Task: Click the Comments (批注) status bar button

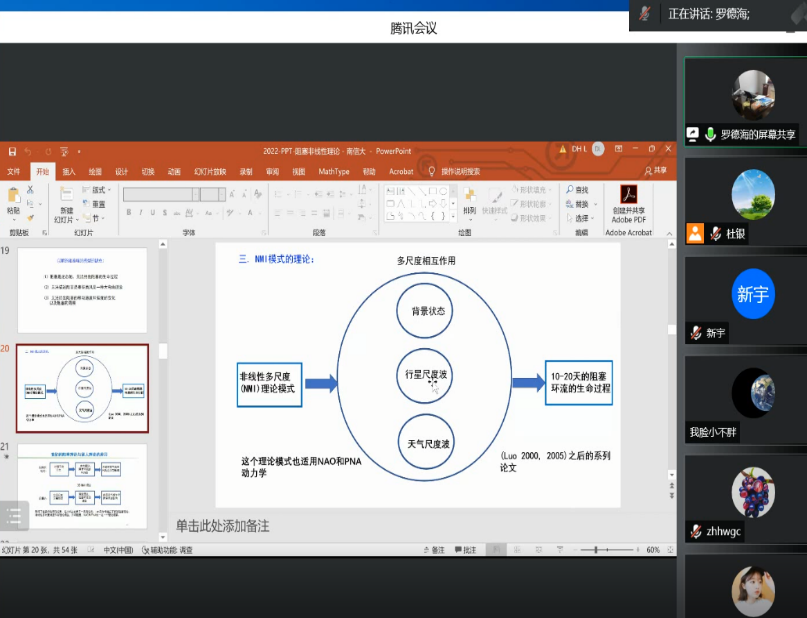Action: point(465,550)
